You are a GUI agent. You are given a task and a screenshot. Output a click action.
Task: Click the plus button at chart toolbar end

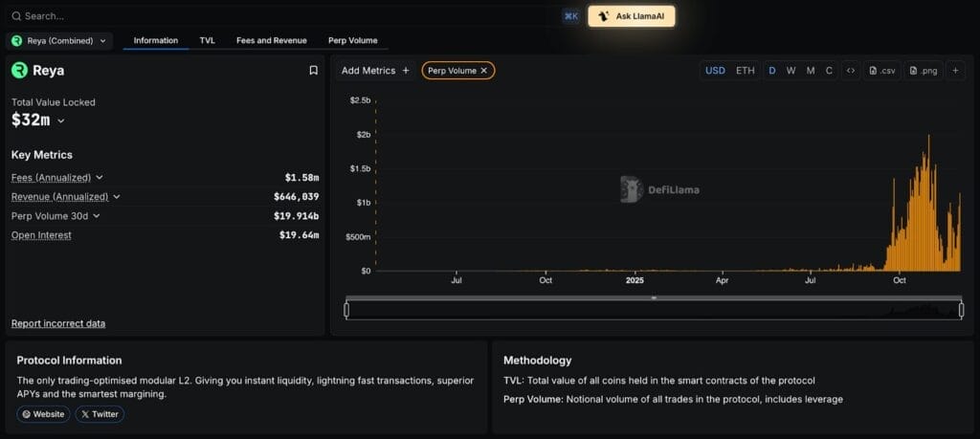pos(955,71)
